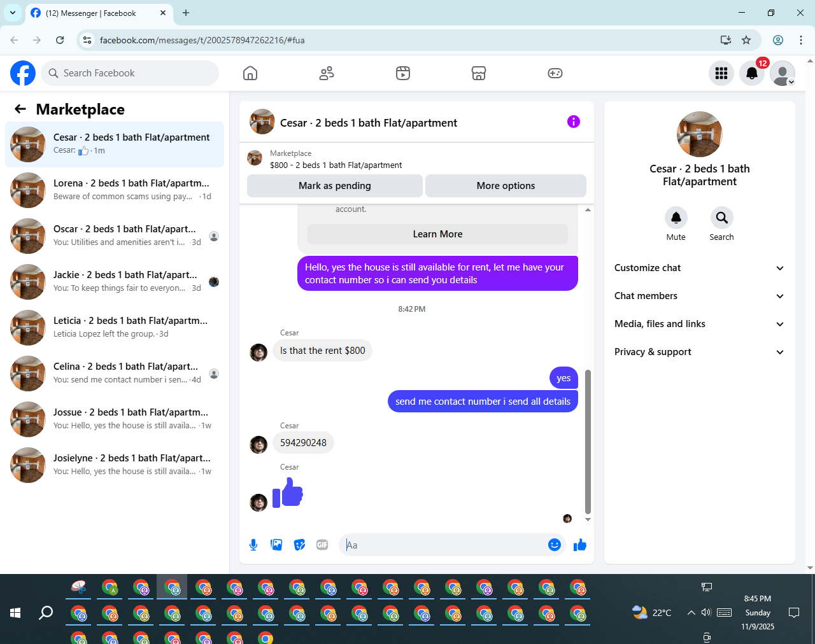The height and width of the screenshot is (644, 815).
Task: Open Jossue conversation in list
Action: click(115, 419)
